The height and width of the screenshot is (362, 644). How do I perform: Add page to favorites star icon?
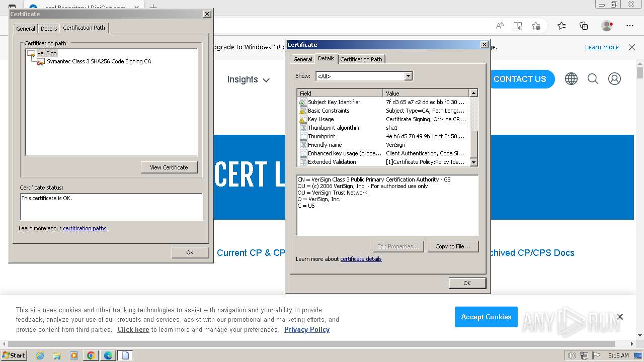pos(536,26)
